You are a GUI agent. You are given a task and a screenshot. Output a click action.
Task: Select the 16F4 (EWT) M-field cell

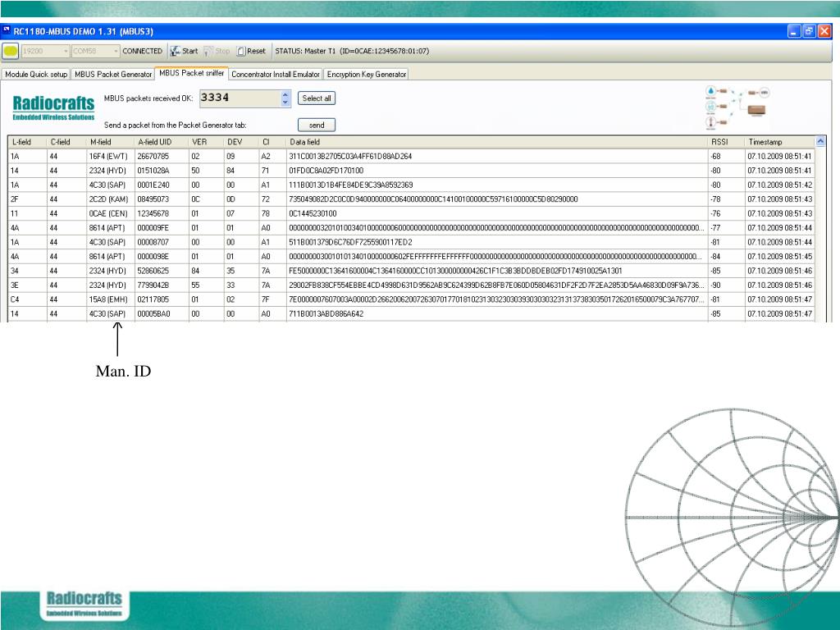111,157
